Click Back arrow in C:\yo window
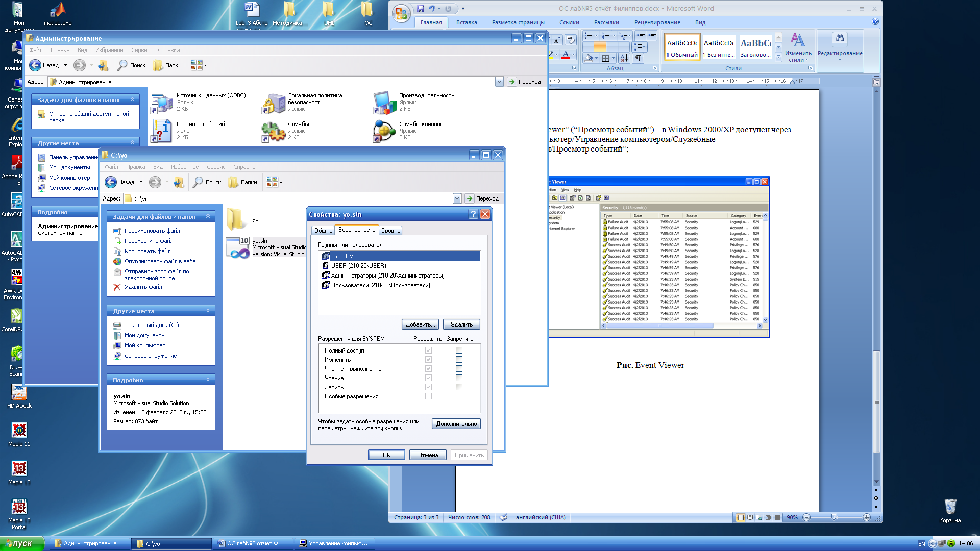 tap(111, 182)
